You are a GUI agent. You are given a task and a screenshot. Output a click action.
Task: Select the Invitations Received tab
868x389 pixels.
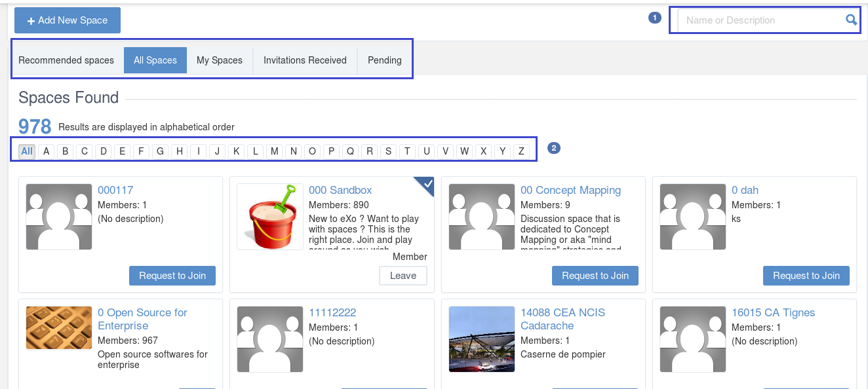(x=305, y=60)
